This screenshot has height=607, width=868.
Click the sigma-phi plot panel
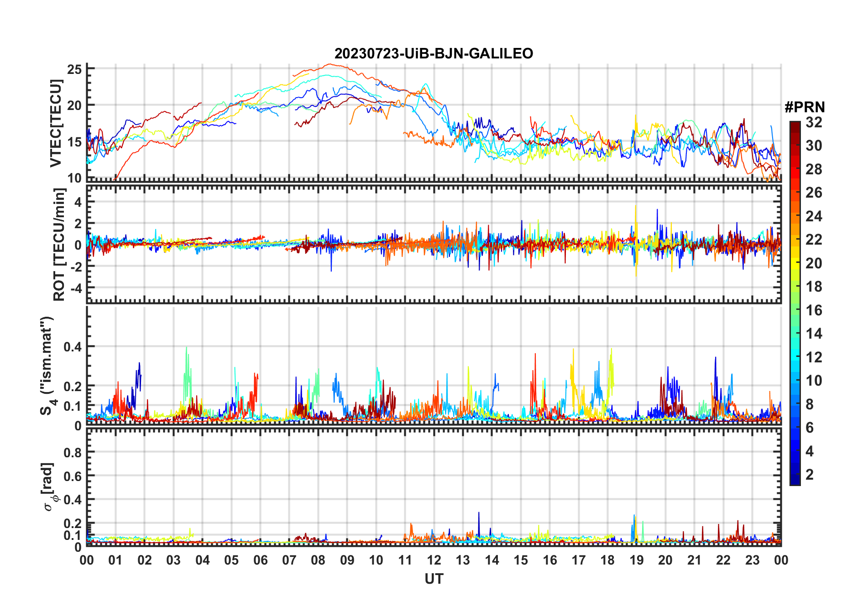pyautogui.click(x=434, y=487)
